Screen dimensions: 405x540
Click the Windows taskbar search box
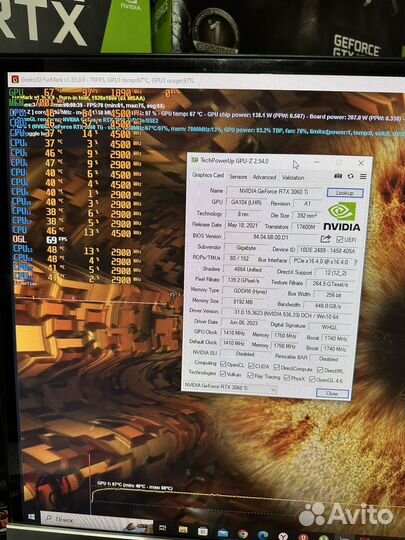97,521
